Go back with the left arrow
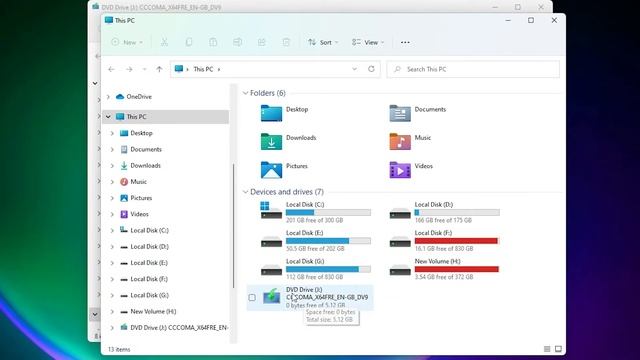The width and height of the screenshot is (640, 360). click(111, 69)
